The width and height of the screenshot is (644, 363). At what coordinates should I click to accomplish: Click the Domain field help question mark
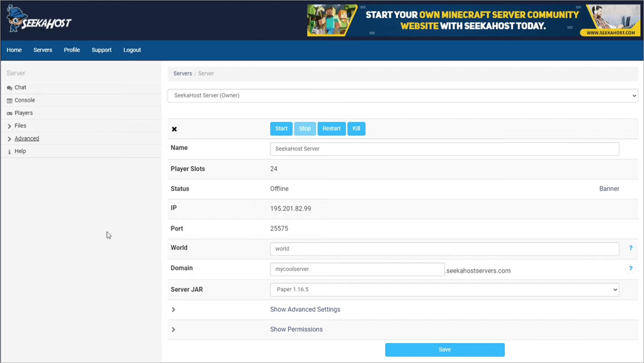click(x=630, y=269)
